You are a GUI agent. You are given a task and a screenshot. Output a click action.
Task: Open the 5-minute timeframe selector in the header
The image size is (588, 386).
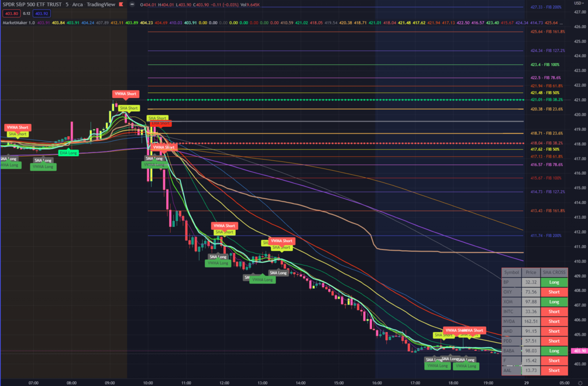(66, 4)
